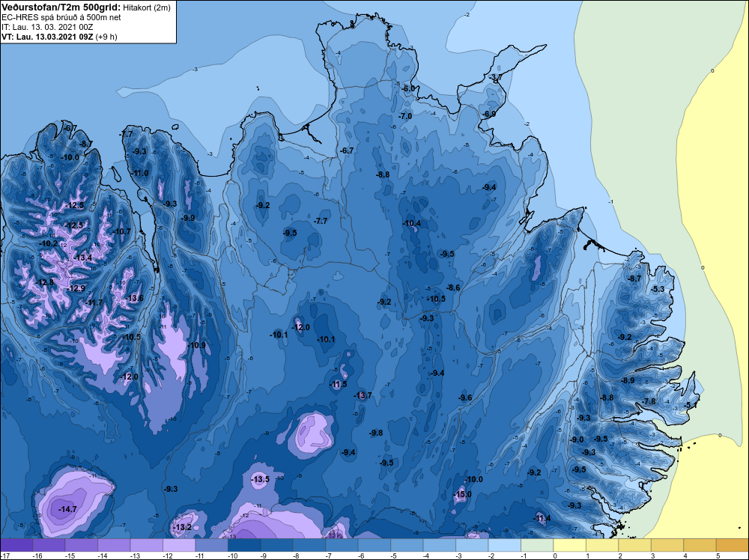
Task: Click the '-5.1' temperature value on east coast
Action: [x=691, y=405]
